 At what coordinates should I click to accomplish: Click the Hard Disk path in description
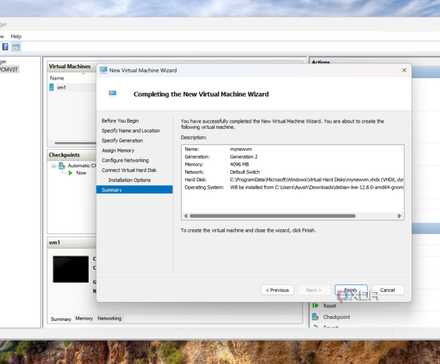pos(316,180)
